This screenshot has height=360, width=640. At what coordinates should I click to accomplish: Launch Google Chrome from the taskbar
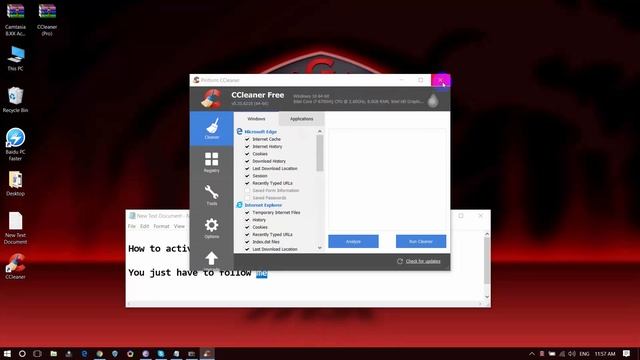click(x=100, y=353)
